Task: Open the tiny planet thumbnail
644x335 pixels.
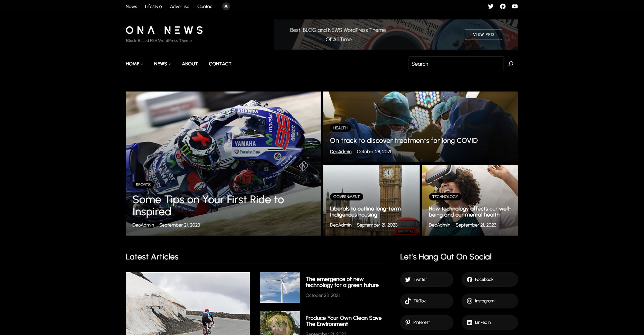Action: click(x=280, y=323)
